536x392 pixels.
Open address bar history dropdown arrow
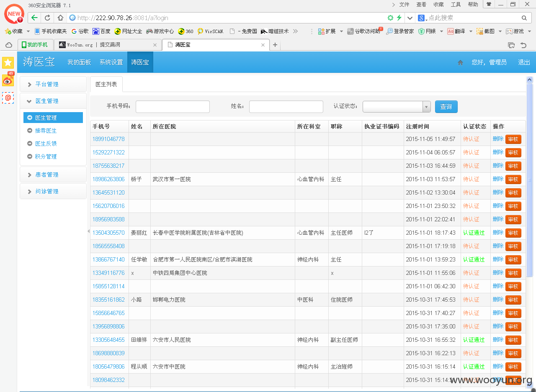pyautogui.click(x=410, y=18)
